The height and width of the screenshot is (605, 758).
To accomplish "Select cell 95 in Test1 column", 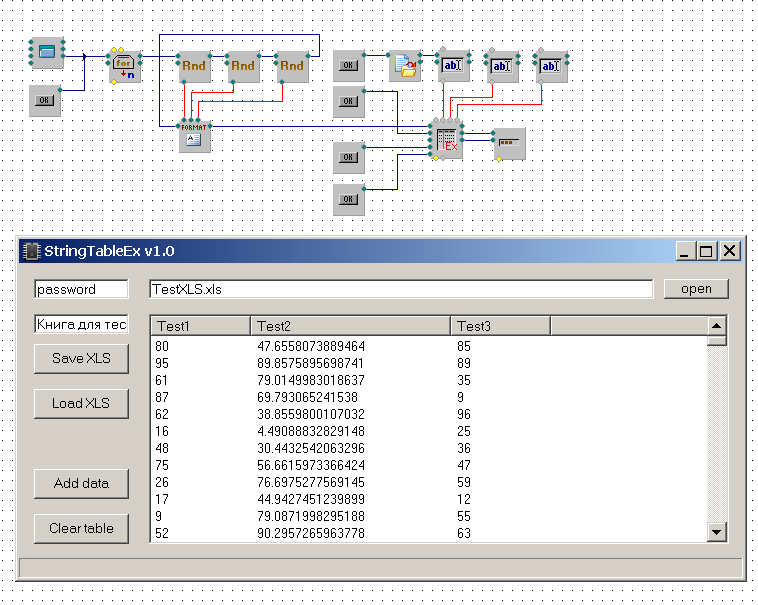I will 162,363.
